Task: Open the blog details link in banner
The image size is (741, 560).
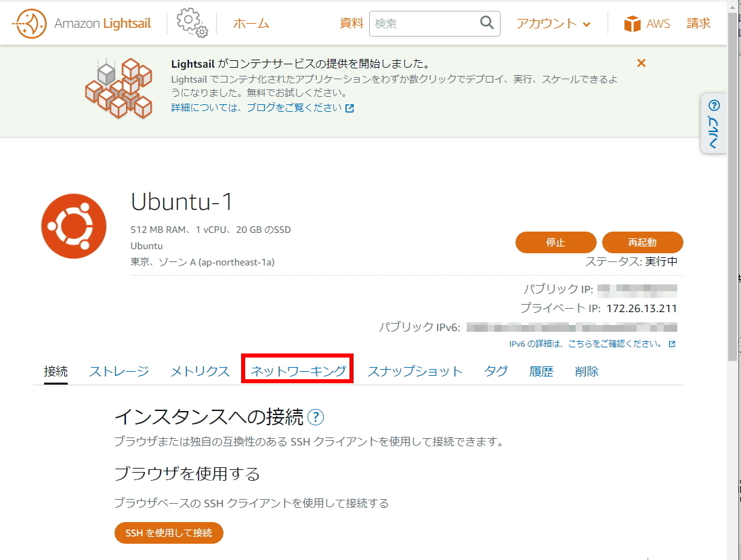Action: [262, 108]
